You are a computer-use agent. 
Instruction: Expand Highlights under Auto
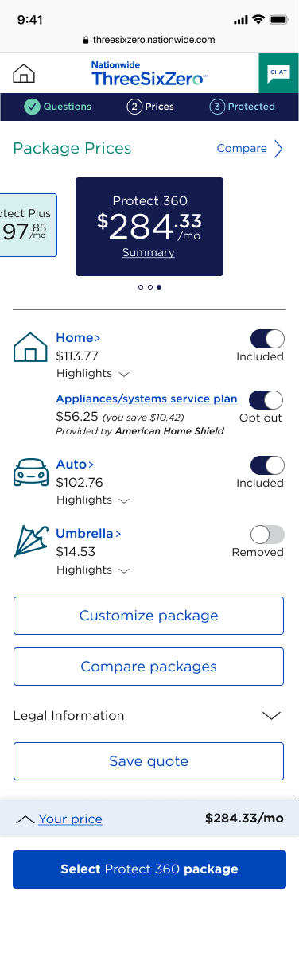coord(93,500)
